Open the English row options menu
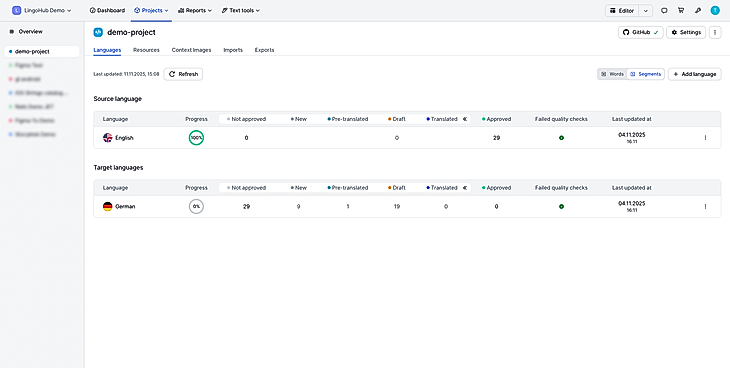 pos(705,138)
